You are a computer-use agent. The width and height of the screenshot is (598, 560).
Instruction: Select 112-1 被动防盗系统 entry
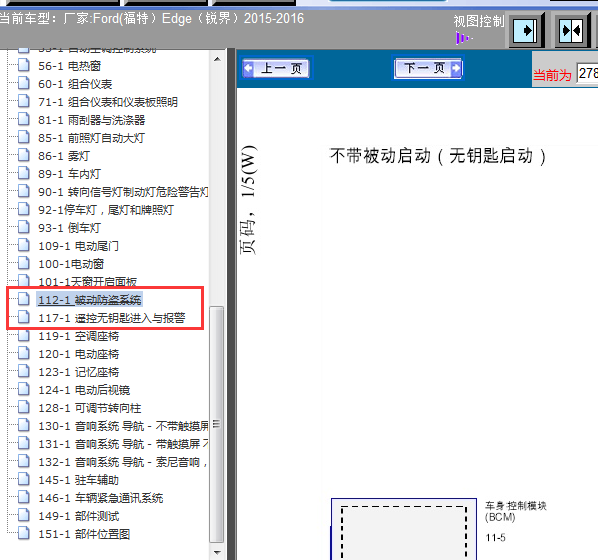(90, 300)
